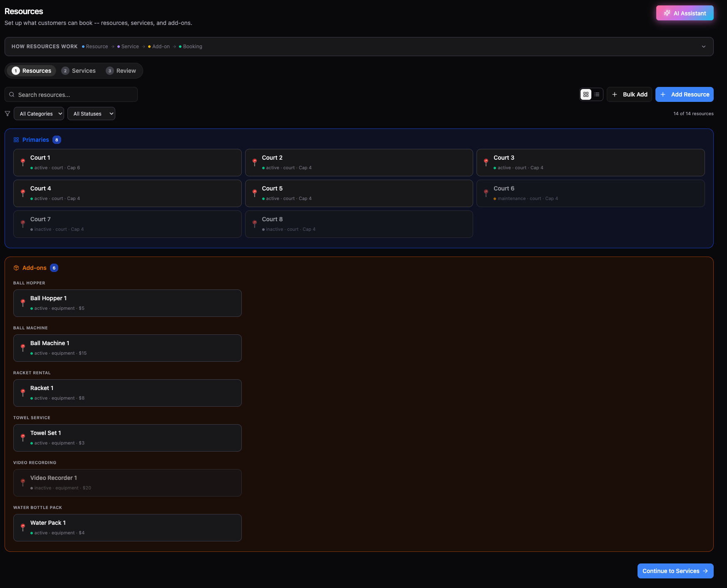Click the search magnifier icon
Image resolution: width=727 pixels, height=588 pixels.
pyautogui.click(x=12, y=94)
